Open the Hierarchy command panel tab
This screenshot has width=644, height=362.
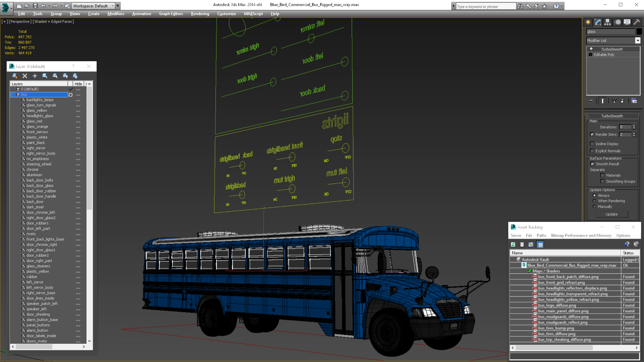(608, 22)
